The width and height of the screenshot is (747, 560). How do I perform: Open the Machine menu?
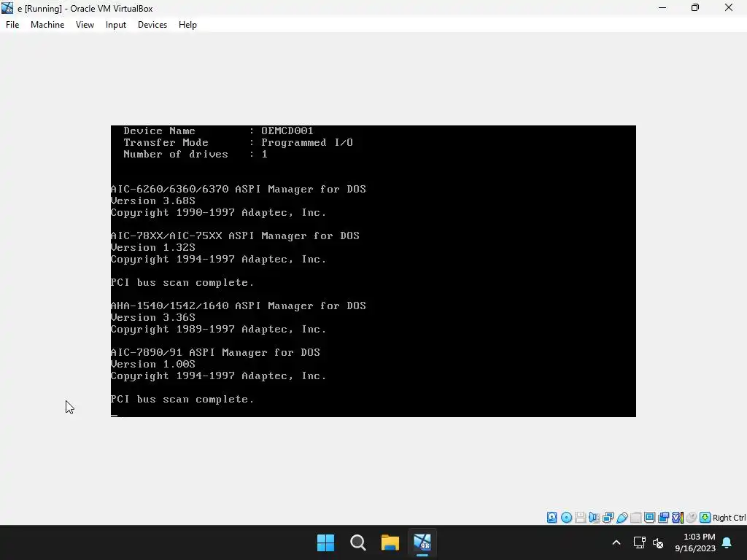[x=47, y=25]
